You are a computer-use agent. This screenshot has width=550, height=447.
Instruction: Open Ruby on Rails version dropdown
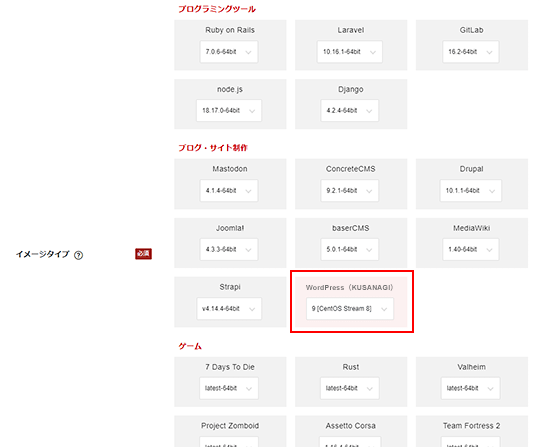229,52
